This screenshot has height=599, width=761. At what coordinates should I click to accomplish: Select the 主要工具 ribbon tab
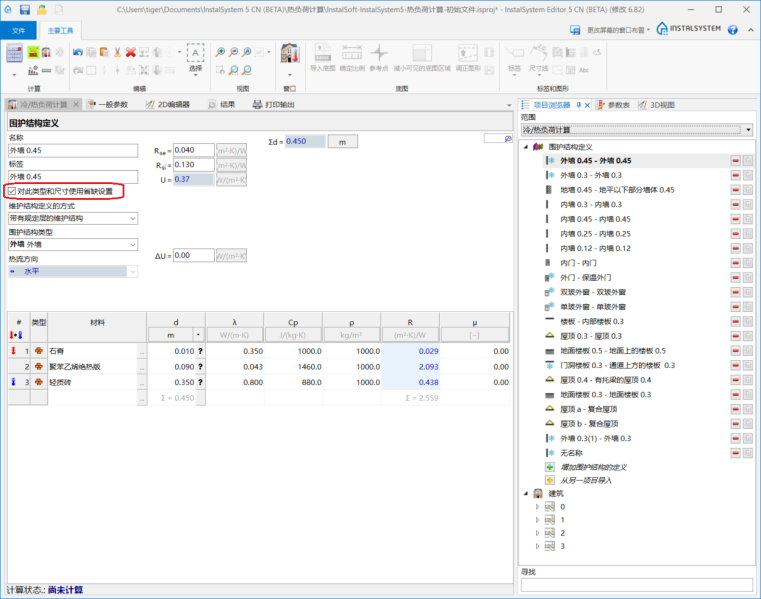60,31
